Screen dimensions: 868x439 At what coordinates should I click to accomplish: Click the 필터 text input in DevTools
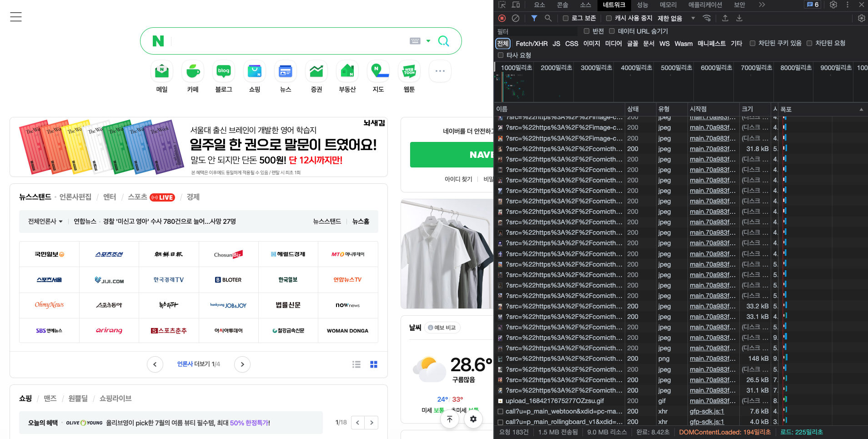[537, 31]
